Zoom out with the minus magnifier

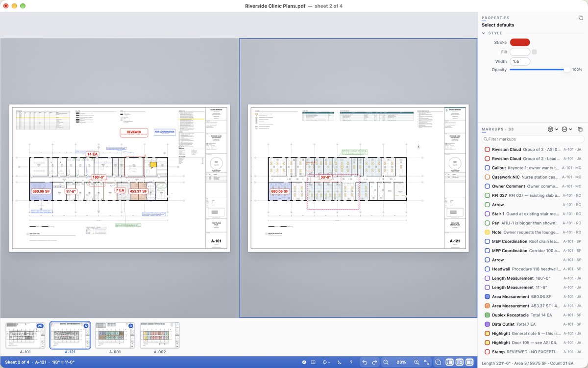[386, 362]
